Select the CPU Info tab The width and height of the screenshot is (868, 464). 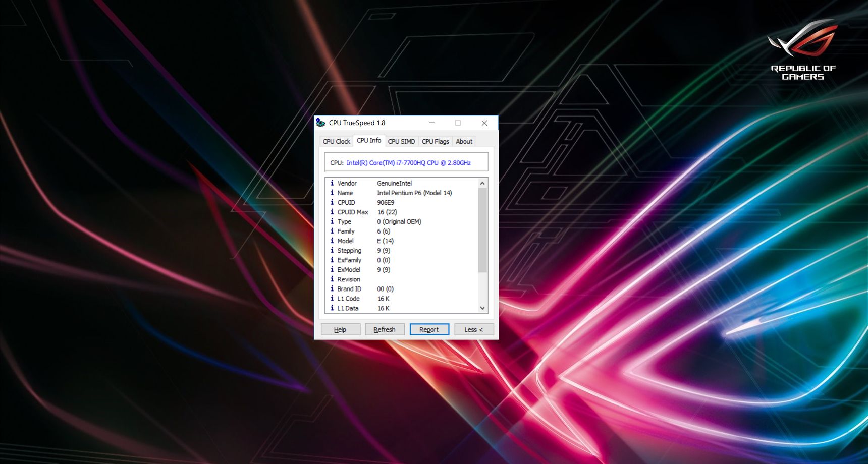pos(369,140)
